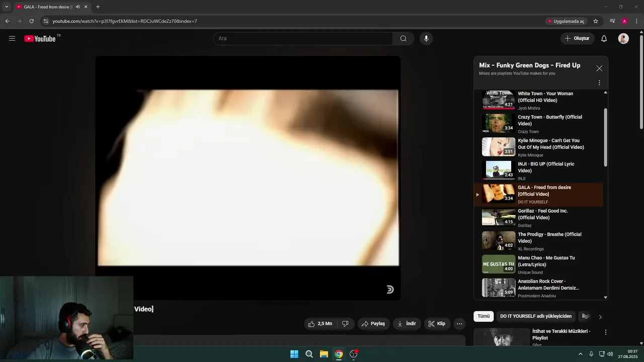Download the video with İndir
The height and width of the screenshot is (362, 644).
pos(407,324)
